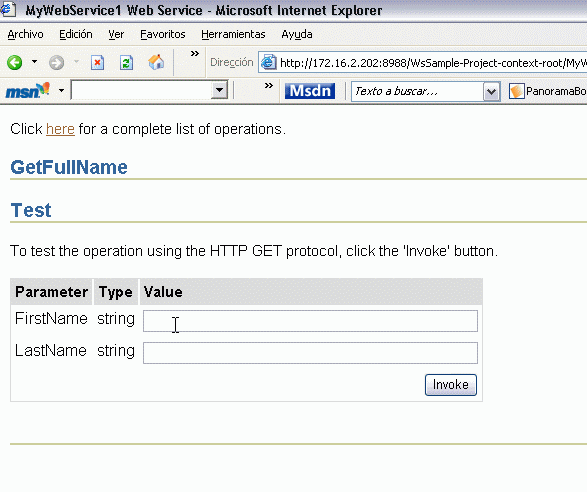Click the page icon in address bar
Viewport: 587px width, 492px height.
coord(268,62)
